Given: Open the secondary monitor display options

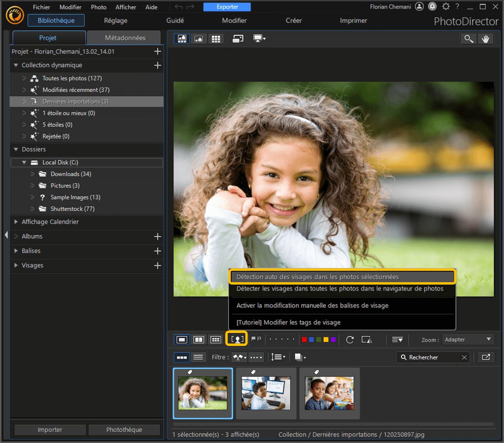Looking at the screenshot, I should click(259, 39).
